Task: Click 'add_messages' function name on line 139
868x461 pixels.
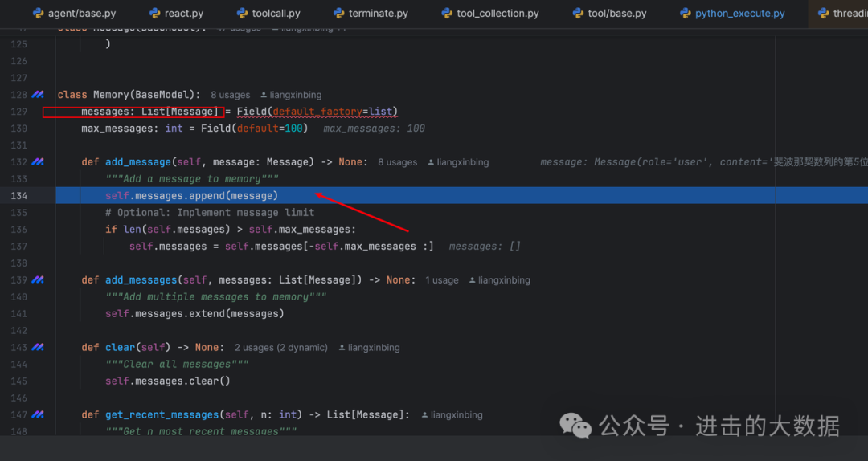Action: (x=141, y=280)
